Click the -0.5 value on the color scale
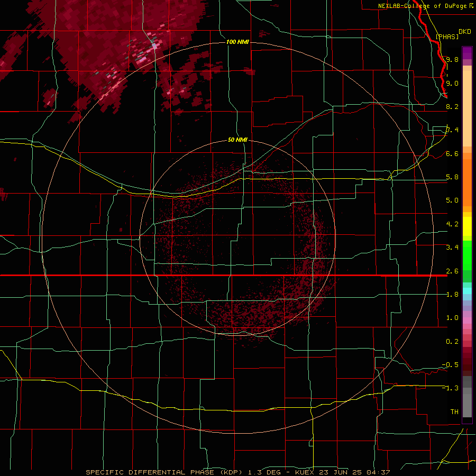The width and height of the screenshot is (476, 476). (450, 365)
